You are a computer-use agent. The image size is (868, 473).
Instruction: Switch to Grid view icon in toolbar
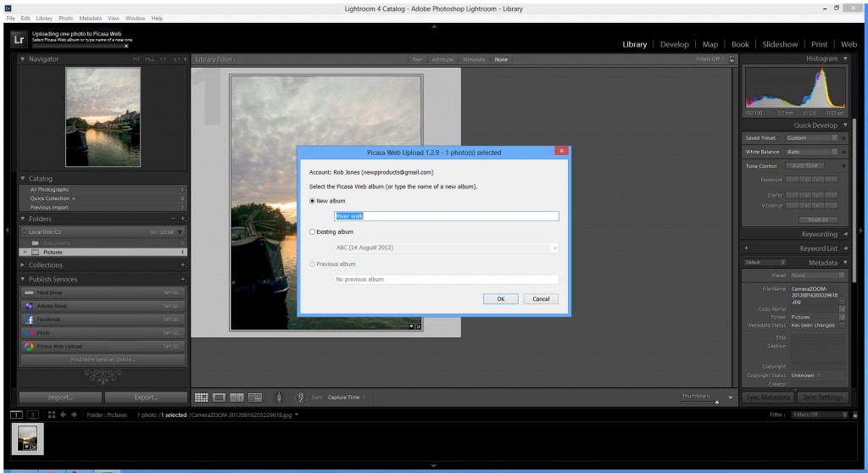click(x=201, y=397)
